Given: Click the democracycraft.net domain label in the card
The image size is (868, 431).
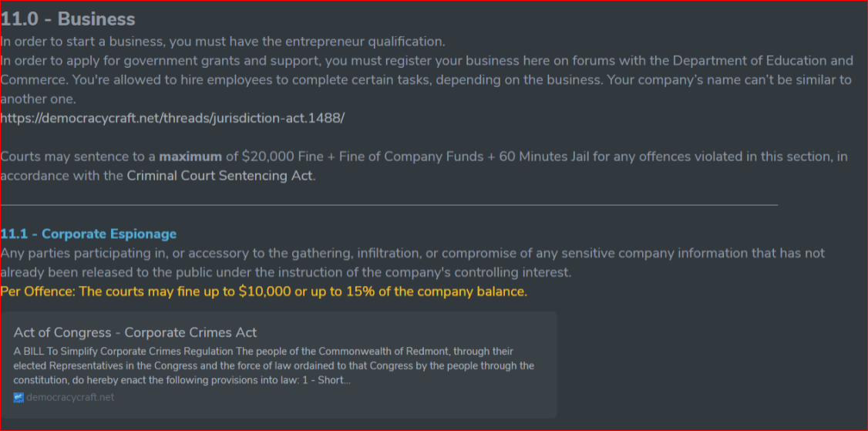Looking at the screenshot, I should point(70,397).
